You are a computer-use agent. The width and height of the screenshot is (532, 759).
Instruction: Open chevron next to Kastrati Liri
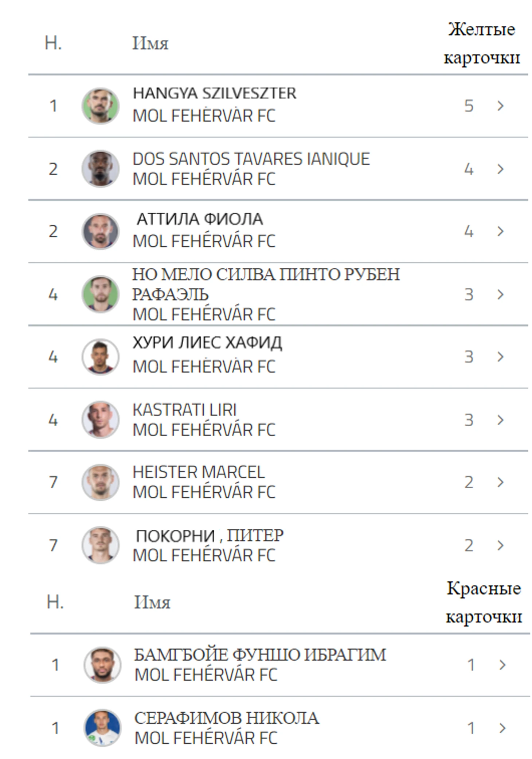(x=500, y=420)
